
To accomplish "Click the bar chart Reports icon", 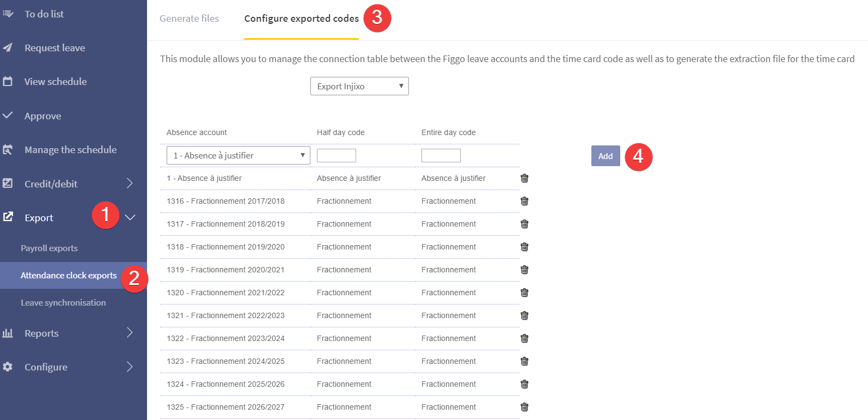I will [x=8, y=333].
